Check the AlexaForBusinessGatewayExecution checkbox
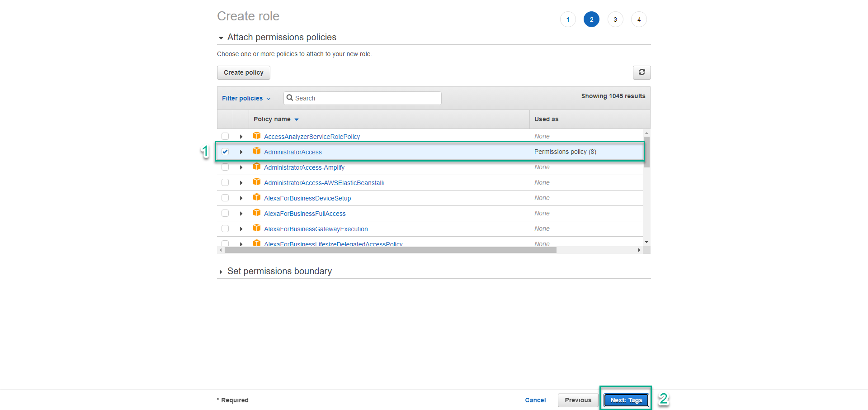The height and width of the screenshot is (410, 868). (225, 229)
